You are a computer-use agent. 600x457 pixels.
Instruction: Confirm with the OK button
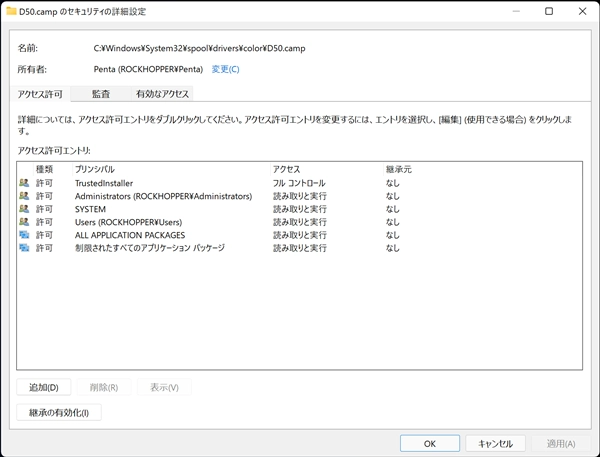tap(430, 444)
